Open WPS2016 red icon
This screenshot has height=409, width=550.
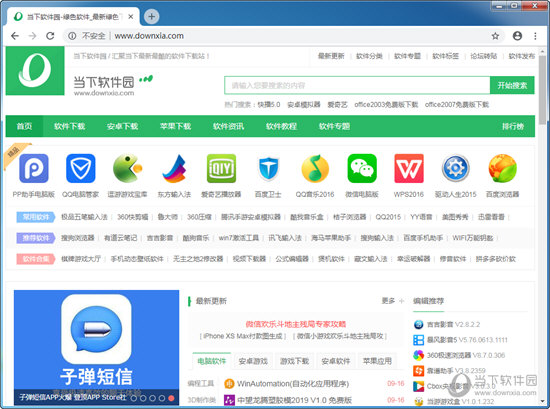[x=409, y=168]
